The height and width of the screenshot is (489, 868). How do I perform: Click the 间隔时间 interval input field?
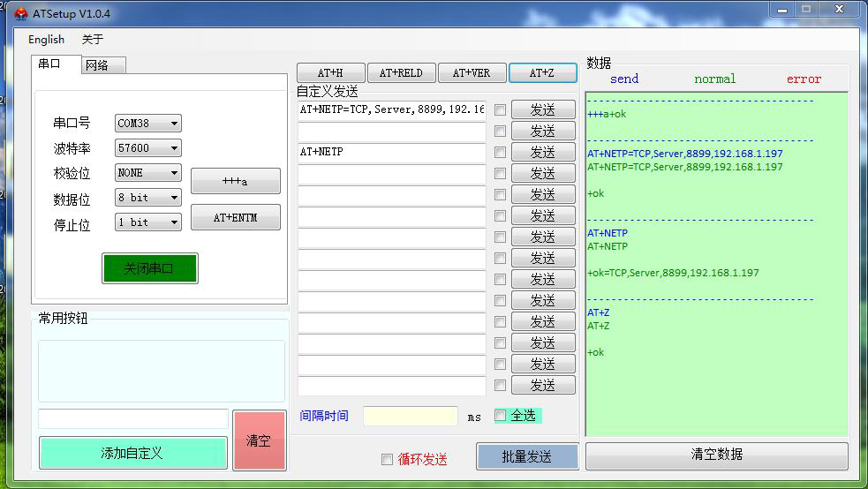(x=410, y=417)
